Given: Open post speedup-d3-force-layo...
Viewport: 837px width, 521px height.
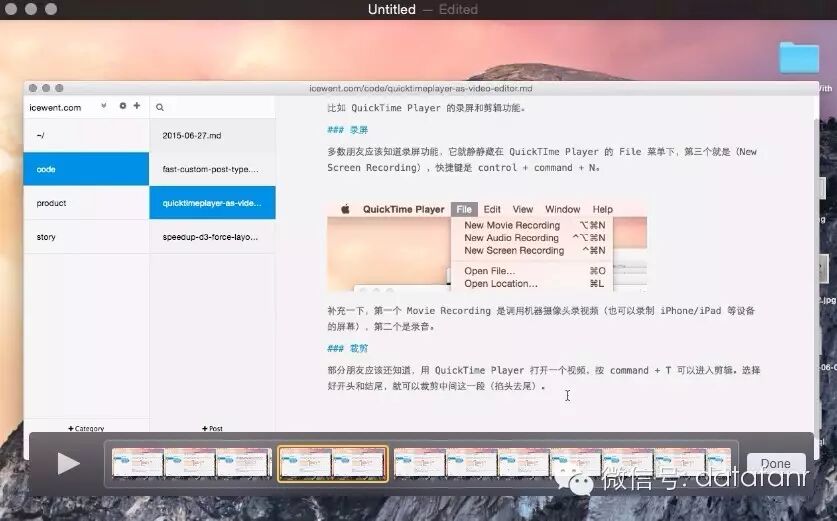Looking at the screenshot, I should (x=212, y=236).
